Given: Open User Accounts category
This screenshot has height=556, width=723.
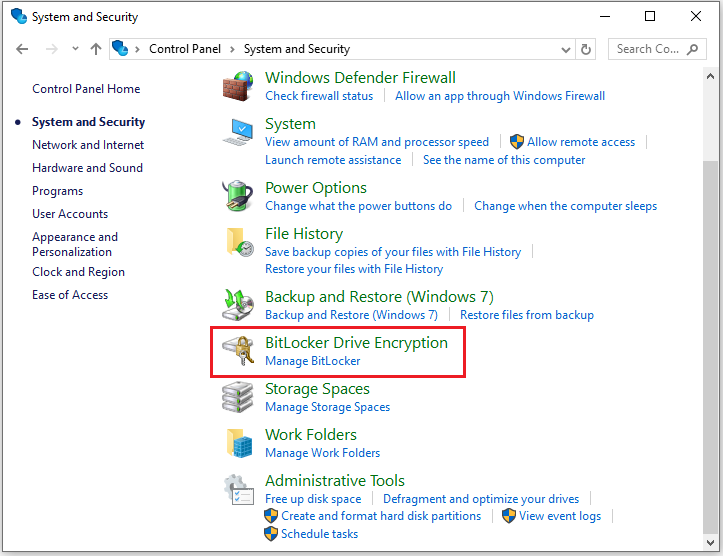Looking at the screenshot, I should point(70,214).
